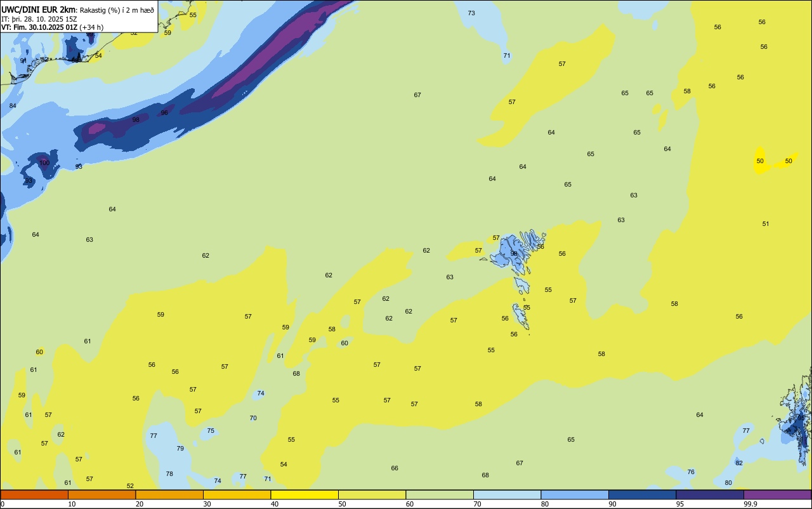Click the 10–20 orange legend swatch
The width and height of the screenshot is (812, 509).
click(101, 494)
